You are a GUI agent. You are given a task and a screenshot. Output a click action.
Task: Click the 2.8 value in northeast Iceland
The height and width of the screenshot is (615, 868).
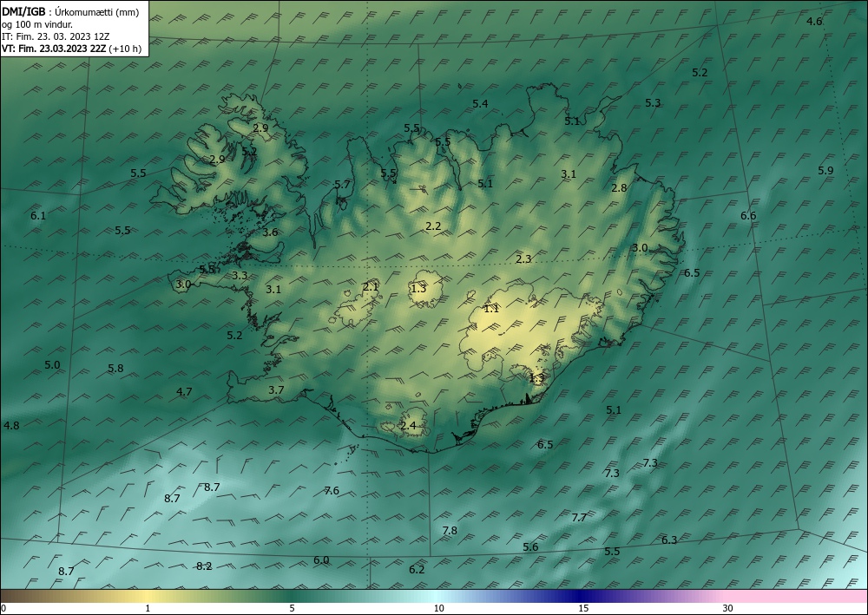point(619,187)
